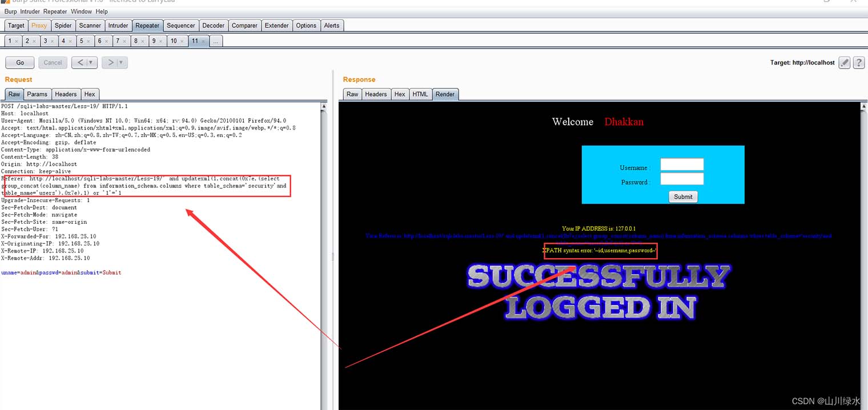Viewport: 868px width, 410px height.
Task: Click the Content-Length: 38 header line
Action: (30, 156)
